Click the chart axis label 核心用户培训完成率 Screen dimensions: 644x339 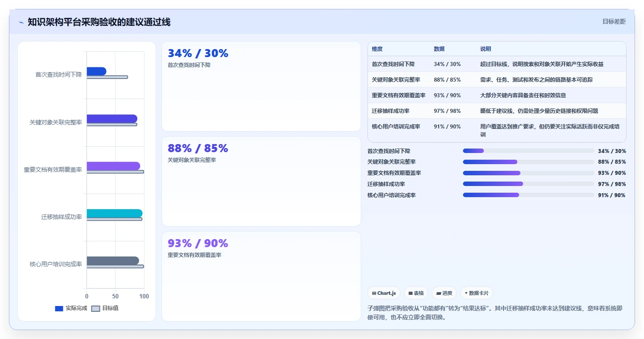56,265
